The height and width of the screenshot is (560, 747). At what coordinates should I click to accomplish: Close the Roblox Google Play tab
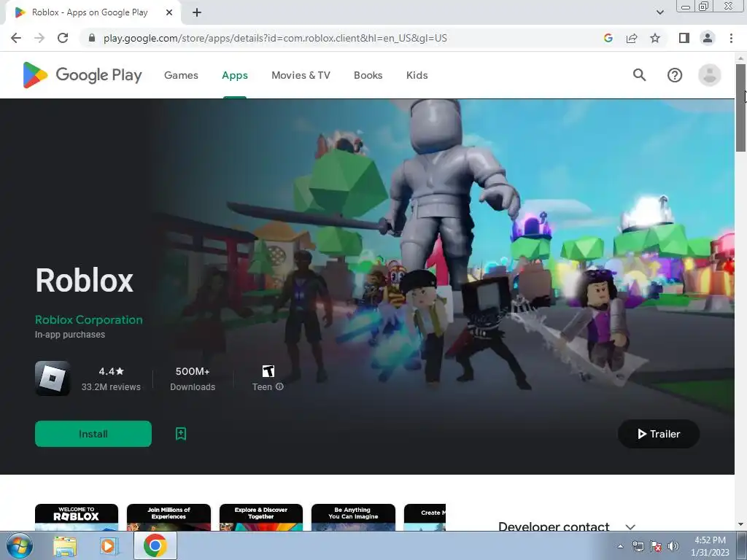click(x=169, y=12)
